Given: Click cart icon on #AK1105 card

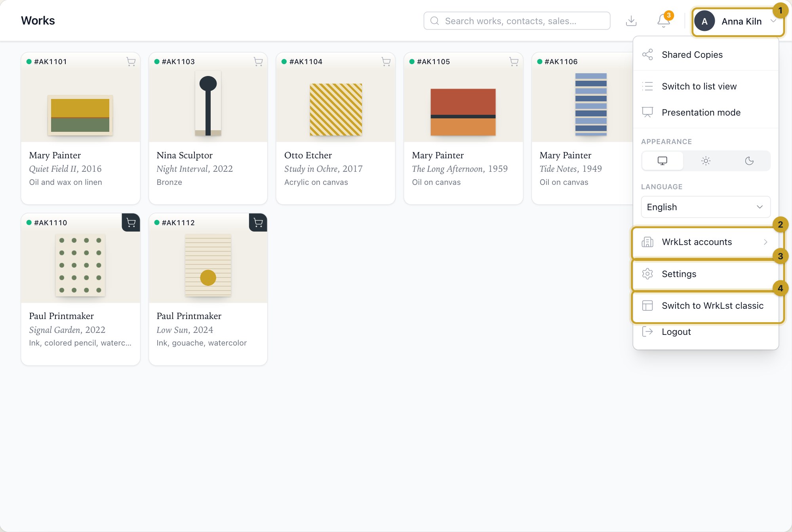Looking at the screenshot, I should (514, 61).
